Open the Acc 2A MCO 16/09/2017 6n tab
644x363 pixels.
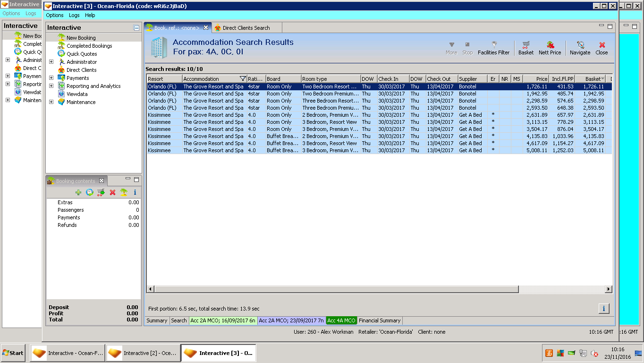223,320
